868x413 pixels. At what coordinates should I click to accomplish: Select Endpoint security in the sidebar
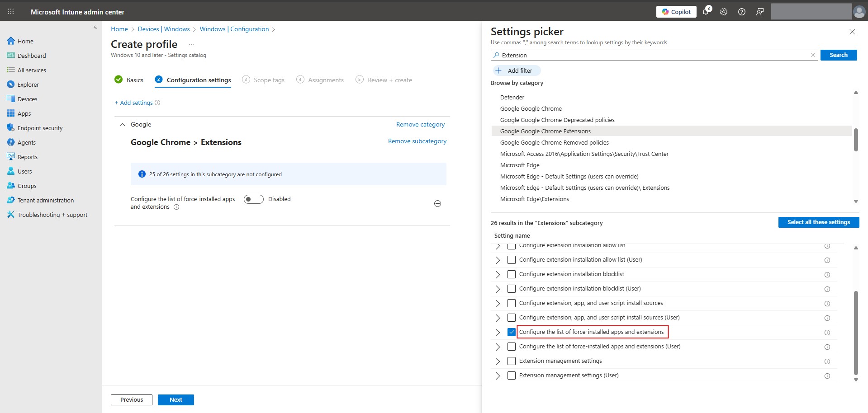(40, 128)
